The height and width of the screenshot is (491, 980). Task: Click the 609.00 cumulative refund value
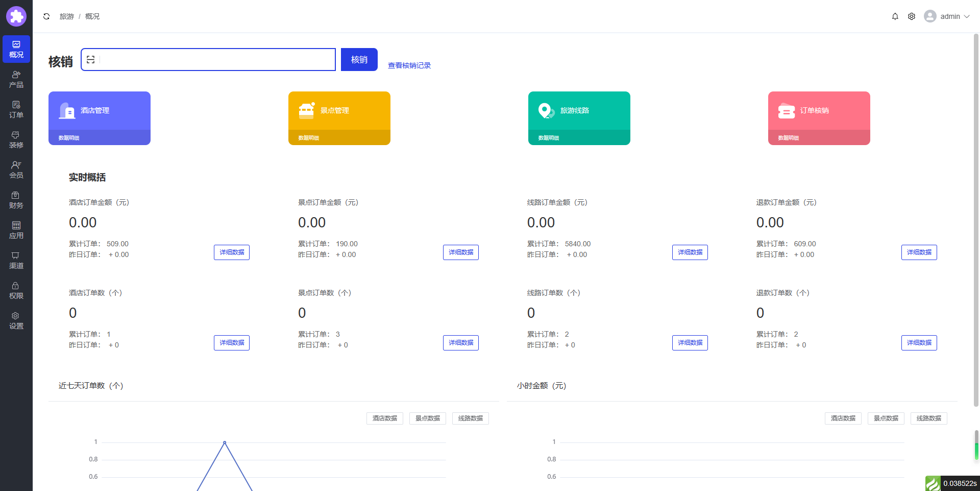pos(805,244)
